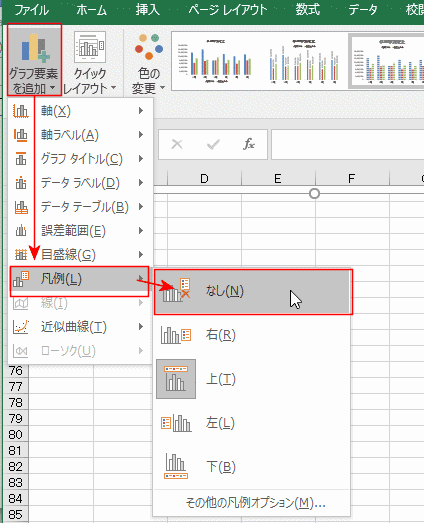The width and height of the screenshot is (424, 523).
Task: Switch to the ページ レイアウト tab
Action: 228,9
